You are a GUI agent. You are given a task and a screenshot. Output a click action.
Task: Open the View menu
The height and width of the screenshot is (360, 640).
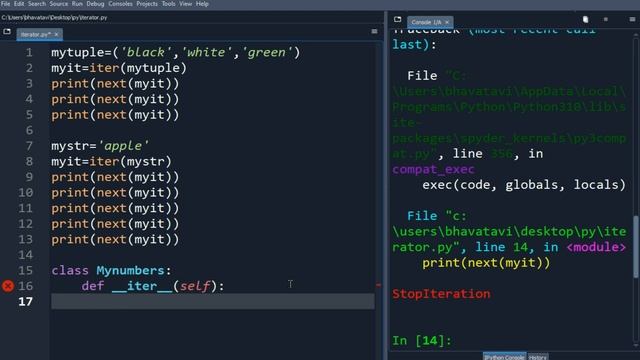coord(186,4)
